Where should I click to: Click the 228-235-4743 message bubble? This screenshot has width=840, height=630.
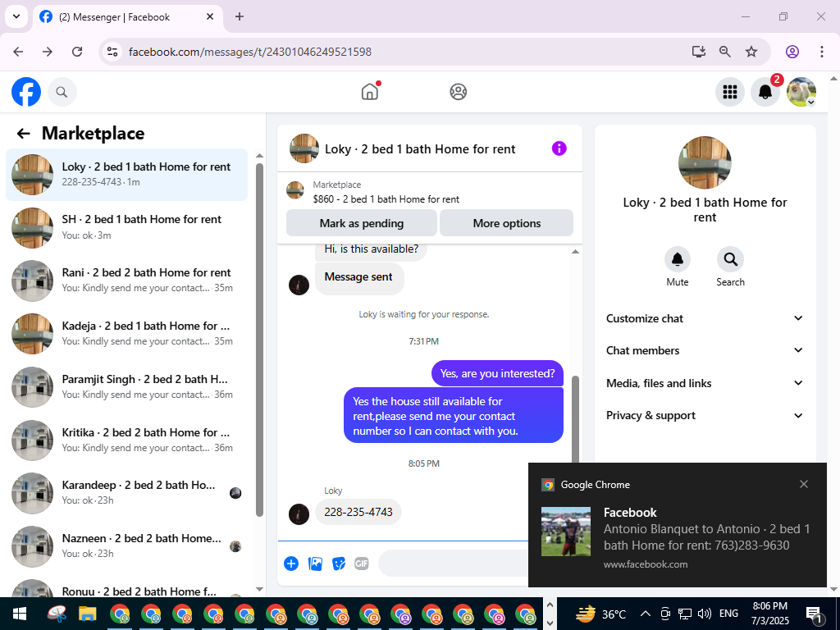358,512
